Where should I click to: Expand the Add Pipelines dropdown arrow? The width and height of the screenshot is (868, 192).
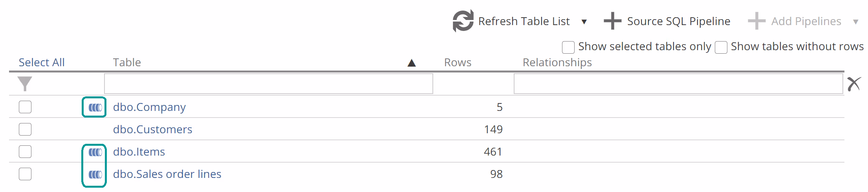pos(855,22)
